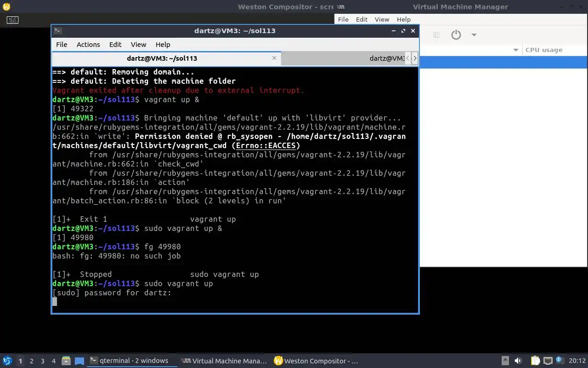Click the power shutdown button in Virtual Machine Manager
588x368 pixels.
(456, 35)
